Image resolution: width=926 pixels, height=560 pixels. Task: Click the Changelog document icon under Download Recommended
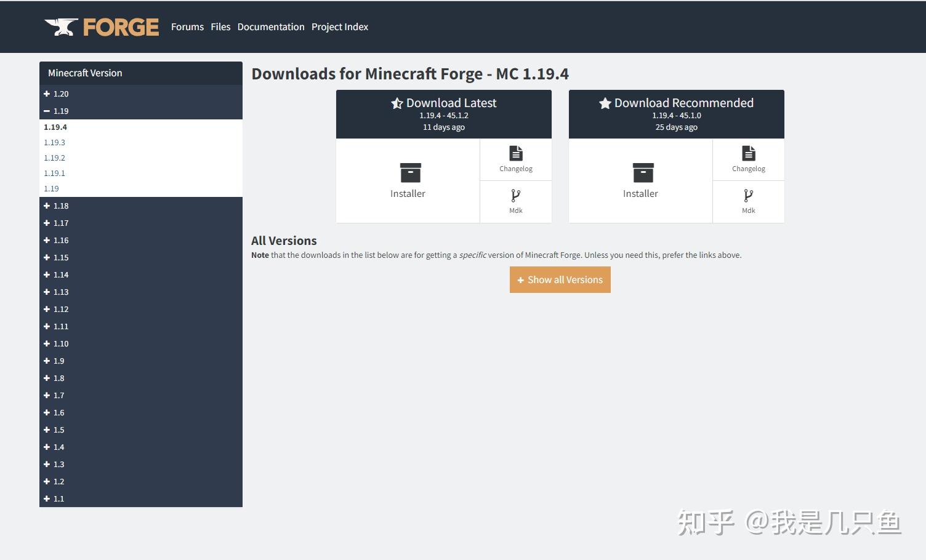pyautogui.click(x=748, y=153)
